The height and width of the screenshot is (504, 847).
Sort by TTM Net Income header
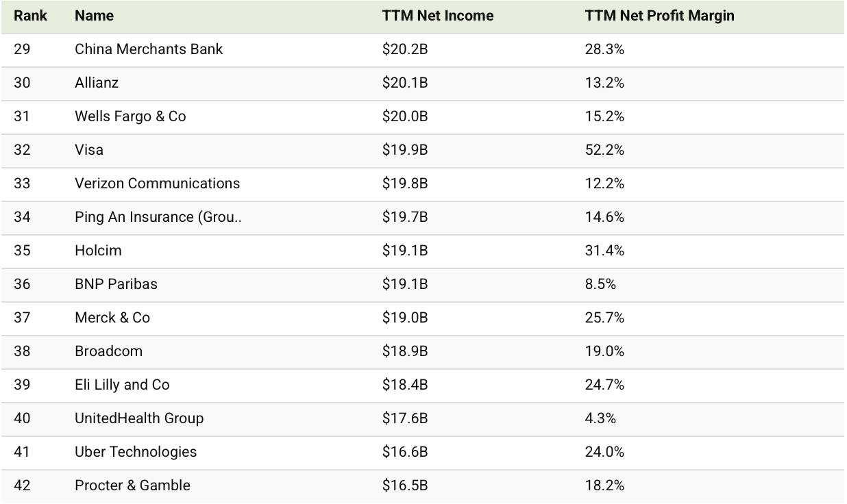[x=437, y=15]
